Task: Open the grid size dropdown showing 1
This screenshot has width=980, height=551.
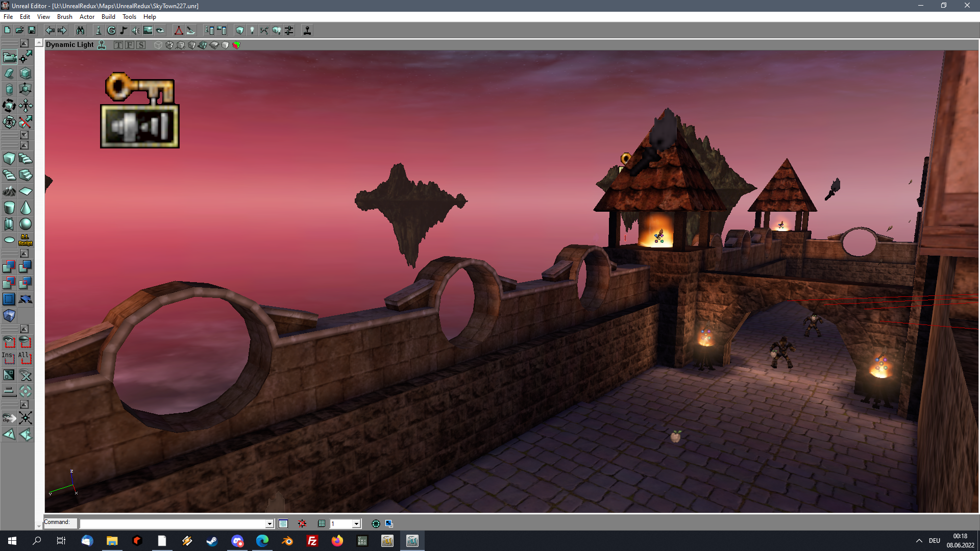Action: click(356, 524)
